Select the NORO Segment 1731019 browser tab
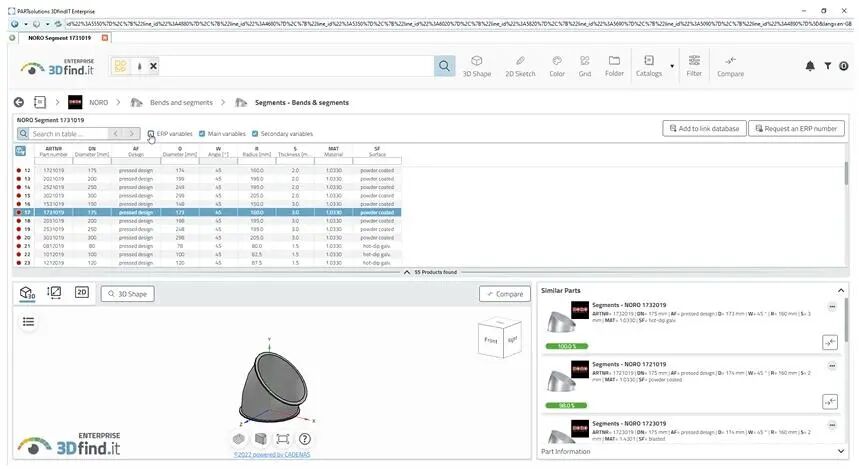The image size is (859, 469). coord(59,38)
